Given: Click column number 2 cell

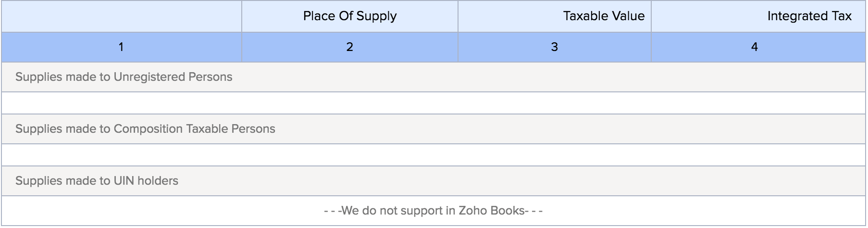Looking at the screenshot, I should click(349, 47).
